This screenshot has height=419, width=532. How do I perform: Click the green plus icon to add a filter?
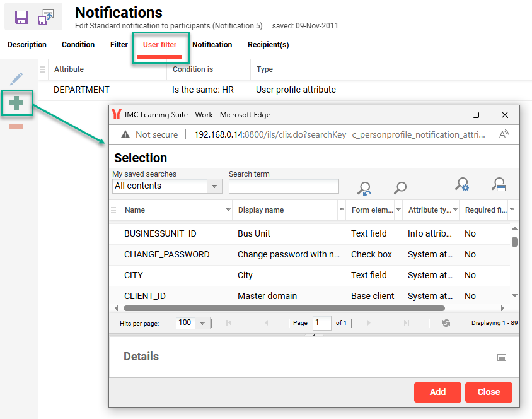pos(16,103)
